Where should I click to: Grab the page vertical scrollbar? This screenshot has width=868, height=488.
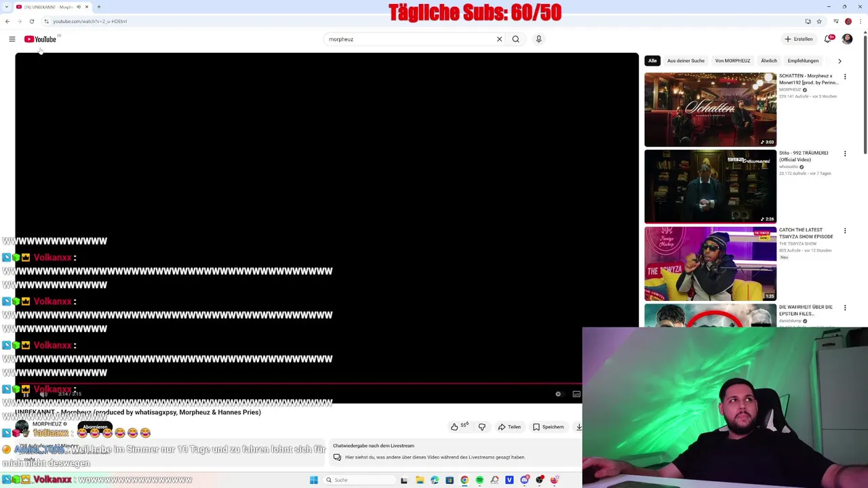coord(865,95)
